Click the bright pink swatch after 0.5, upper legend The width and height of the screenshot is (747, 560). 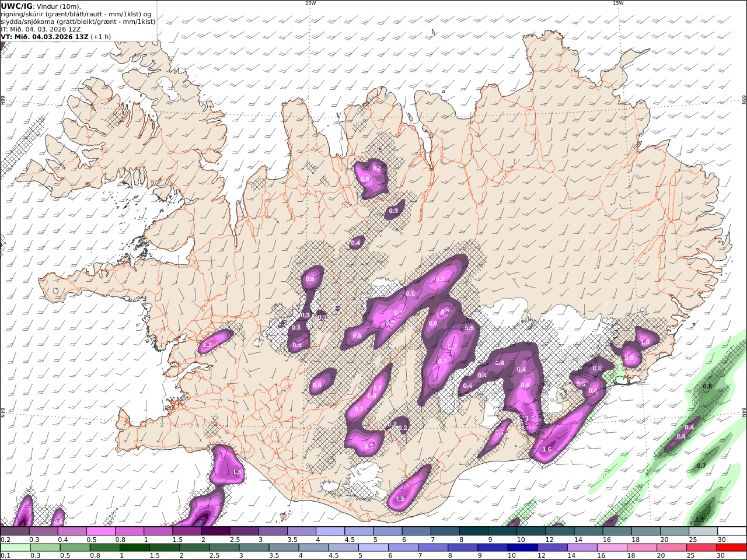pos(101,531)
